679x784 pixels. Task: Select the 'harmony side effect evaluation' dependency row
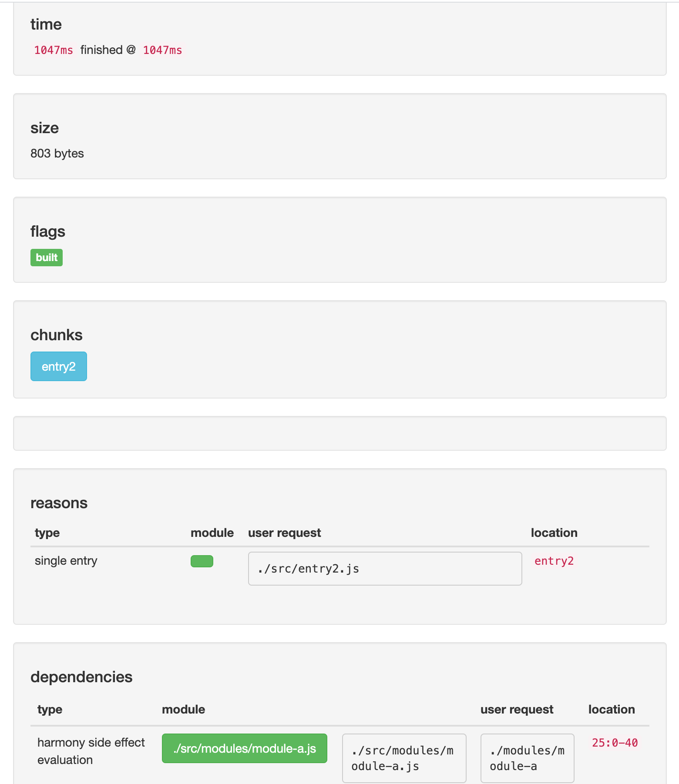point(91,751)
